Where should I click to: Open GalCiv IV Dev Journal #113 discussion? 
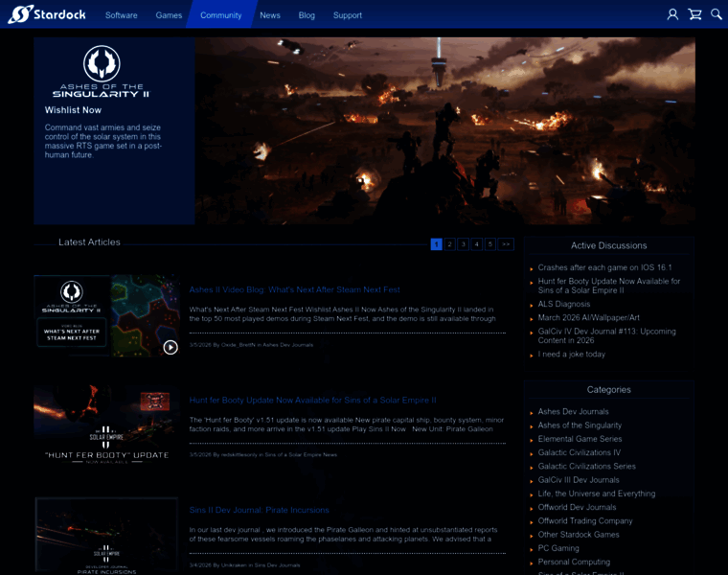point(606,335)
